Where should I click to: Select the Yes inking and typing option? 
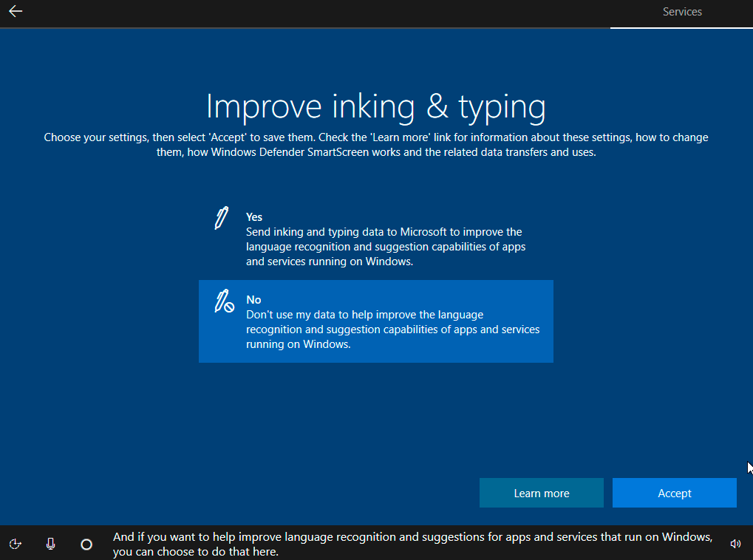tap(376, 239)
